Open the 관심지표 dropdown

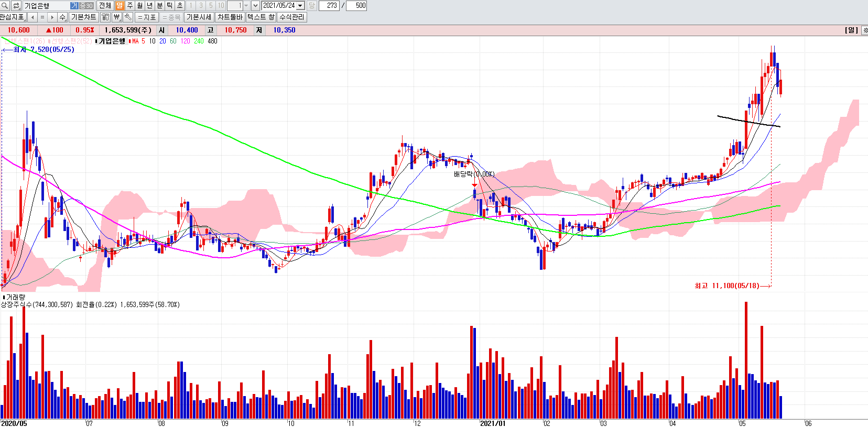13,17
